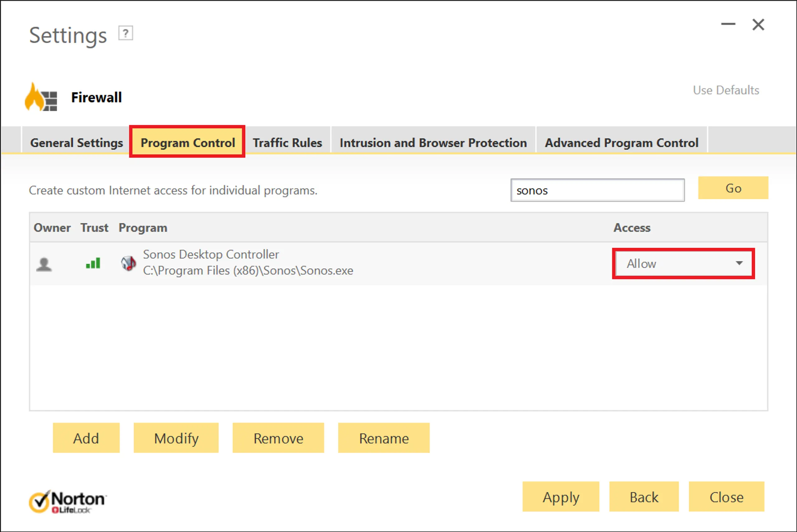
Task: Remove the selected program entry
Action: click(278, 438)
